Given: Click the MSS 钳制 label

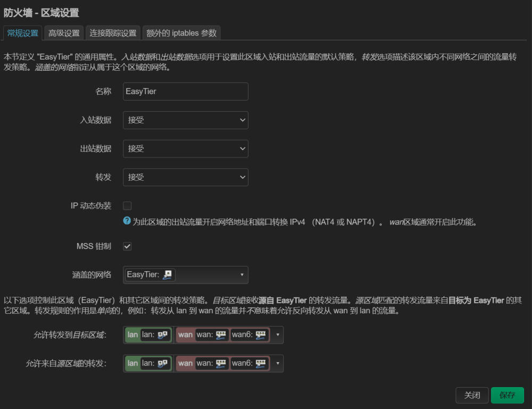Looking at the screenshot, I should coord(94,247).
